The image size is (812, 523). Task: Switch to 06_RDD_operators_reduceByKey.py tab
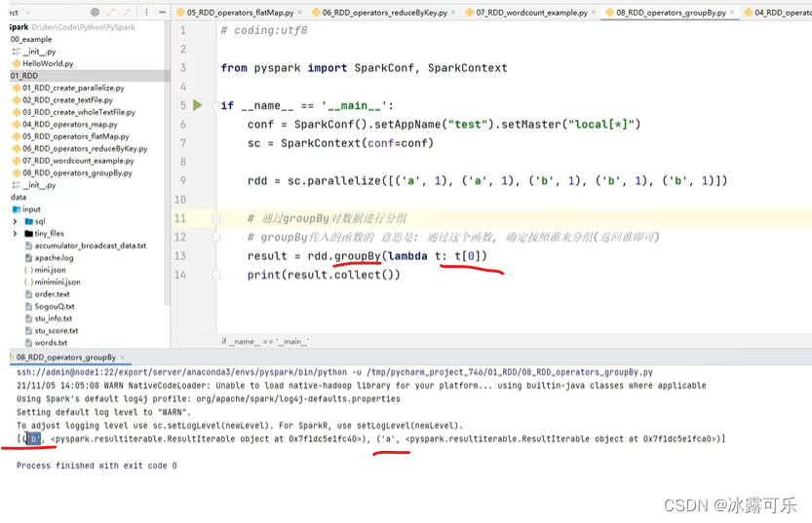(385, 13)
